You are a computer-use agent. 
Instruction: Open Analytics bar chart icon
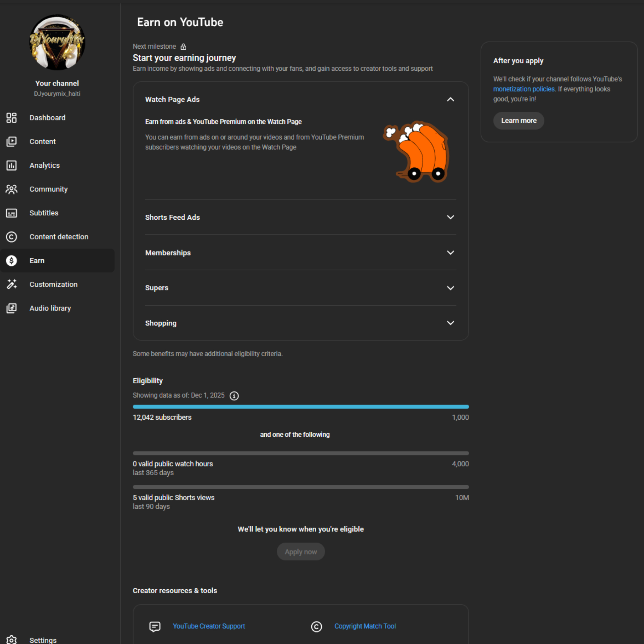tap(11, 165)
